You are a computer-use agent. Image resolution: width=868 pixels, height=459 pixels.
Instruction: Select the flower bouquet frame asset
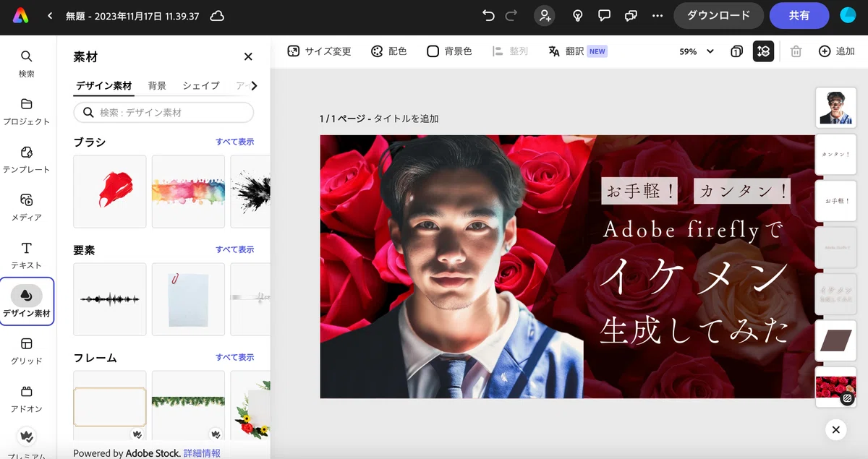[x=250, y=406]
